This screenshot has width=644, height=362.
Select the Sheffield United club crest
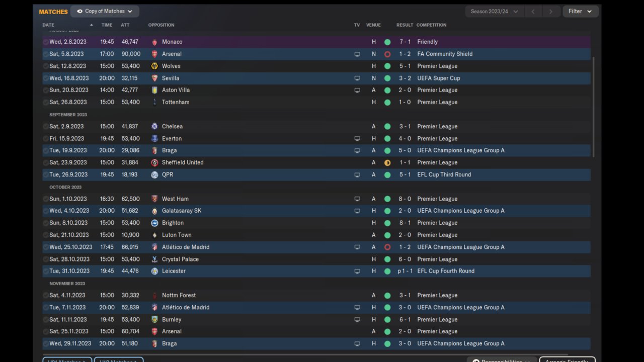click(x=154, y=162)
